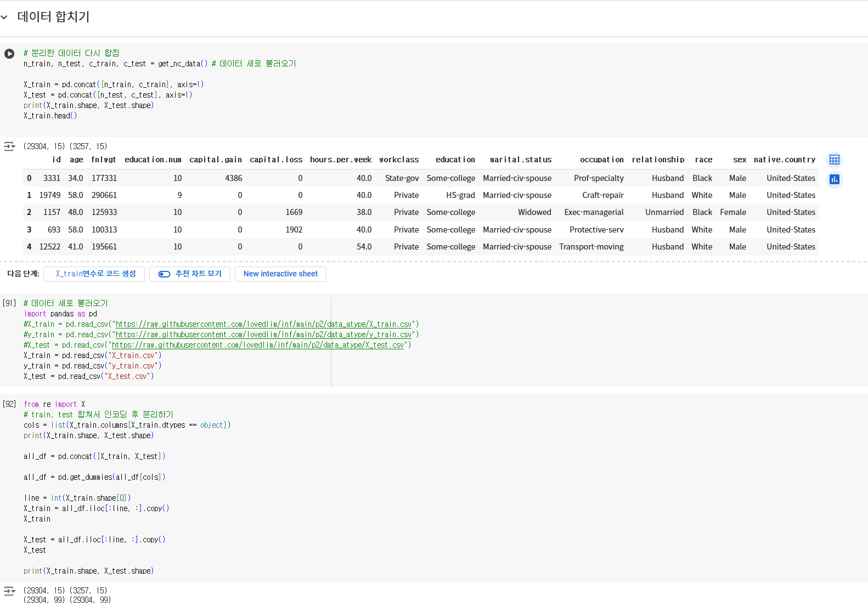This screenshot has height=612, width=868.
Task: Open output options icon for first cell
Action: point(9,146)
